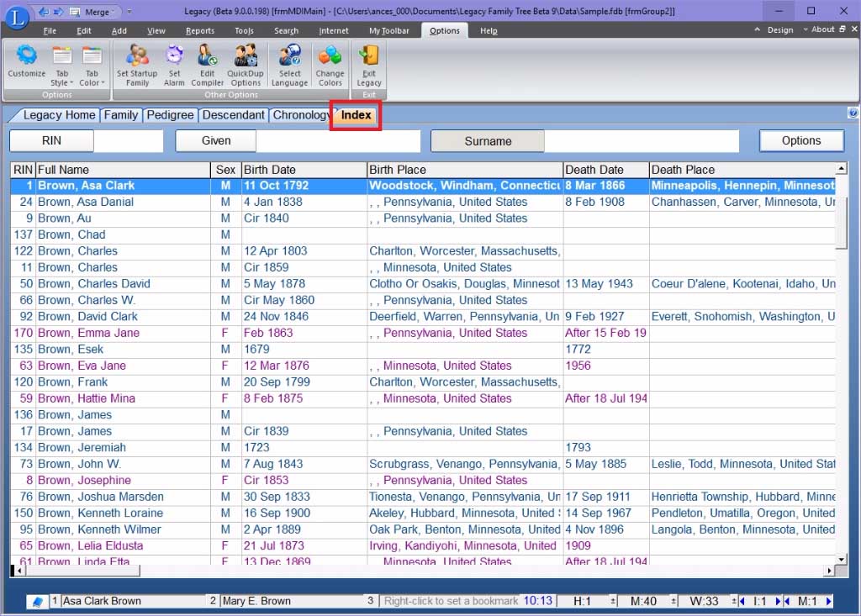
Task: Open the View menu
Action: pyautogui.click(x=156, y=31)
